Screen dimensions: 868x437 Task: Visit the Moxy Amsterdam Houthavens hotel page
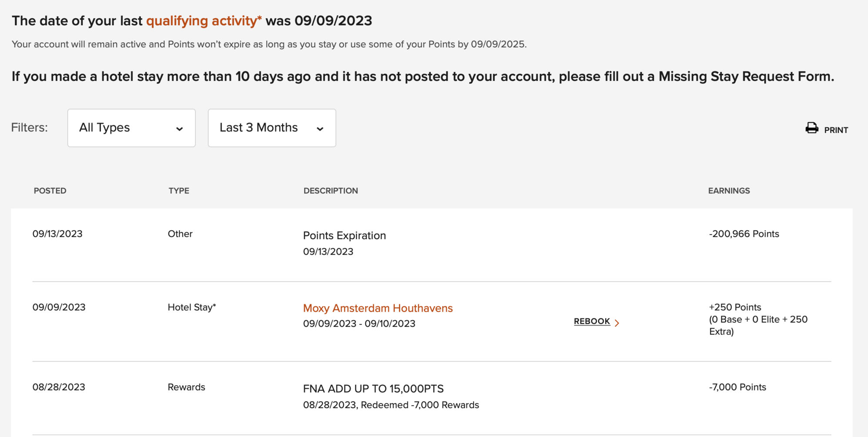(378, 308)
